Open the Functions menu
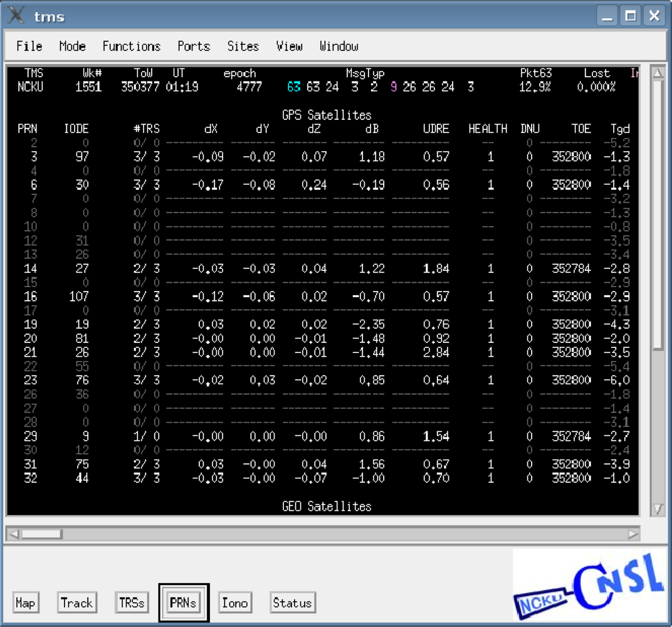The image size is (672, 627). click(x=131, y=46)
